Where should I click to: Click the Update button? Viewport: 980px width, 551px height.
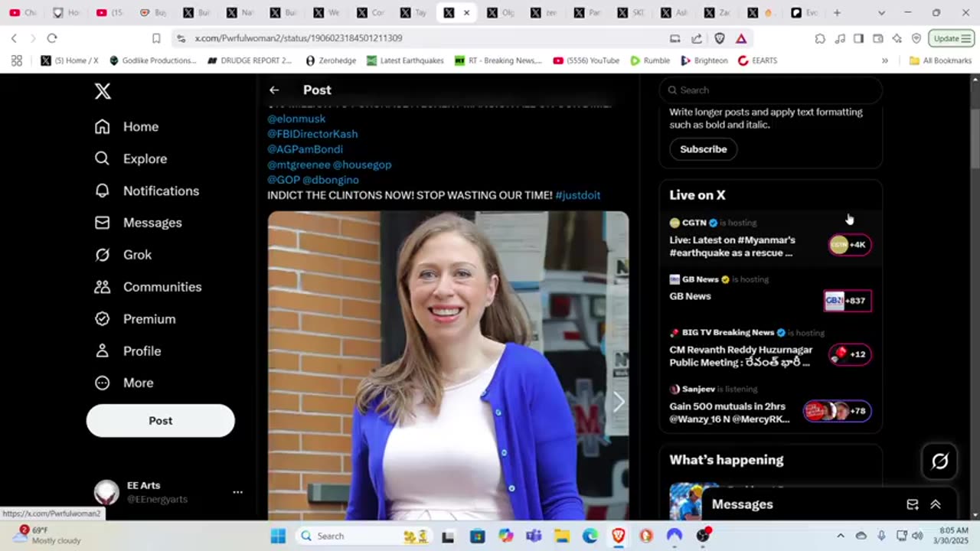(x=951, y=38)
